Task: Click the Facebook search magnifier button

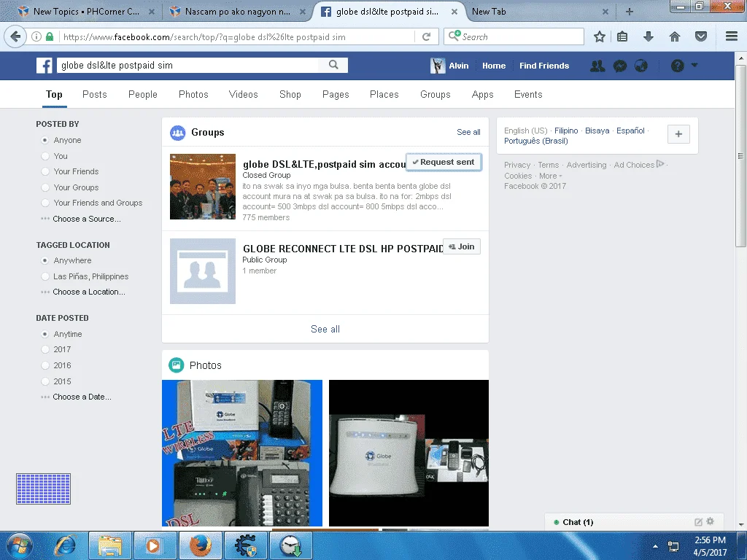Action: point(333,65)
